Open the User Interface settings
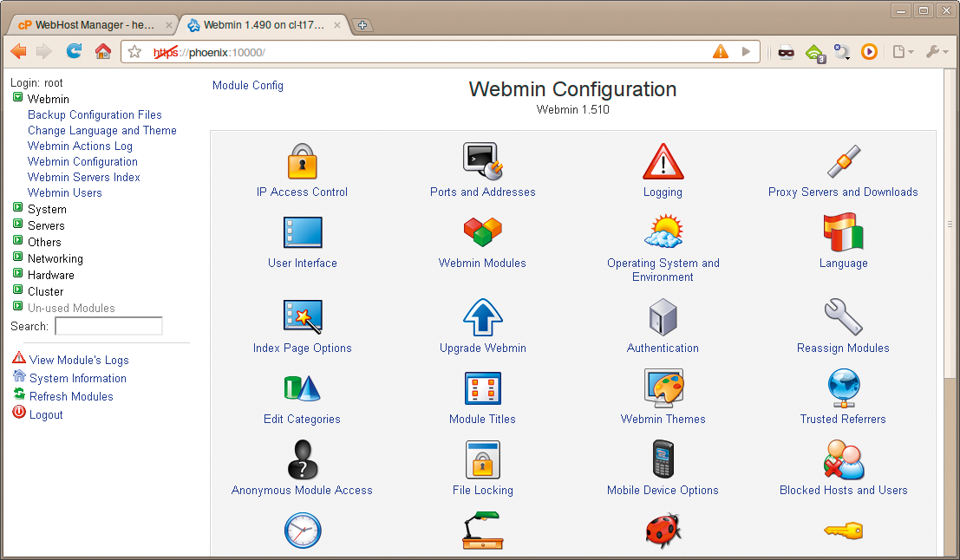This screenshot has height=560, width=960. (302, 240)
